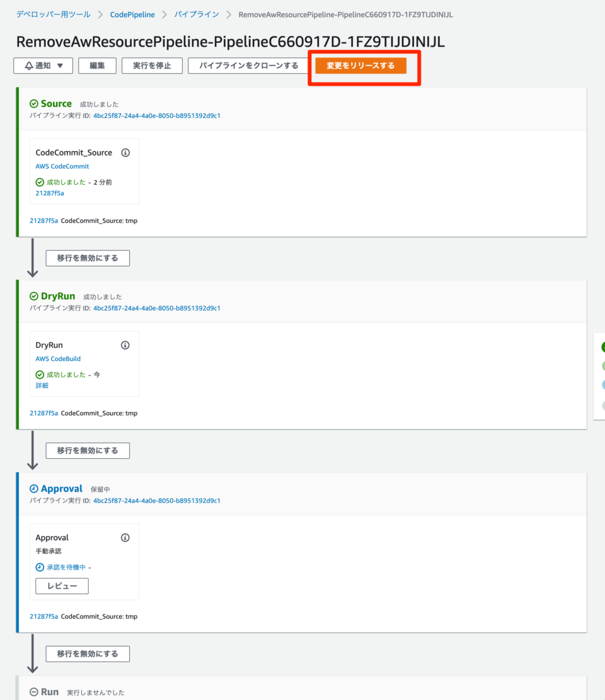Click the orange 変更をリリースする button
605x700 pixels.
pos(360,66)
